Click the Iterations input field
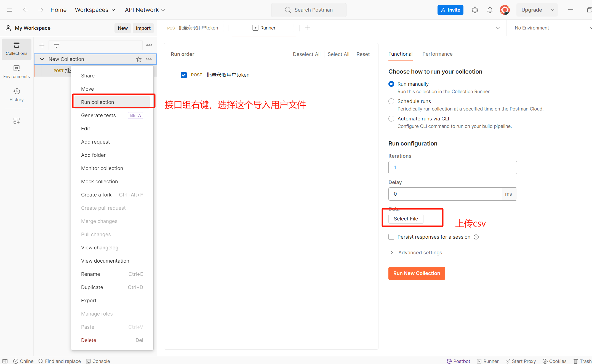This screenshot has height=364, width=592. pos(452,168)
